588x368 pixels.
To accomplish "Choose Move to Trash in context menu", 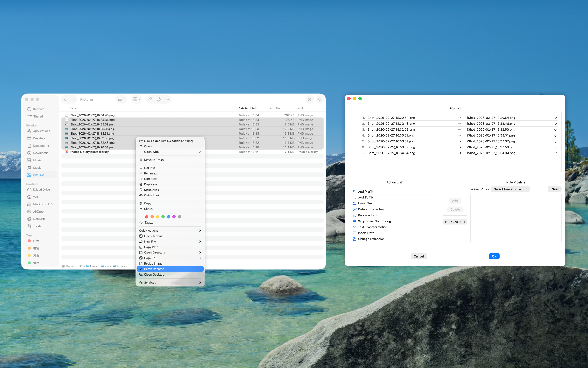I will tap(170, 160).
